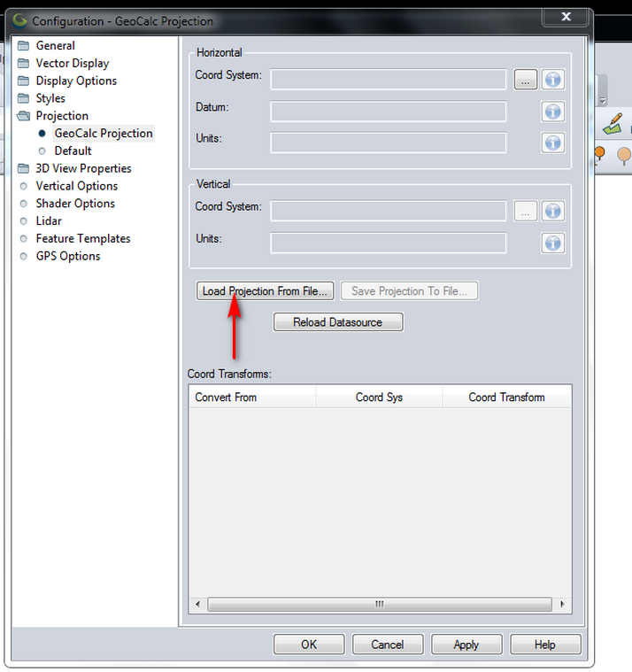This screenshot has width=632, height=672.
Task: Click the Vertical Units field
Action: coord(389,243)
